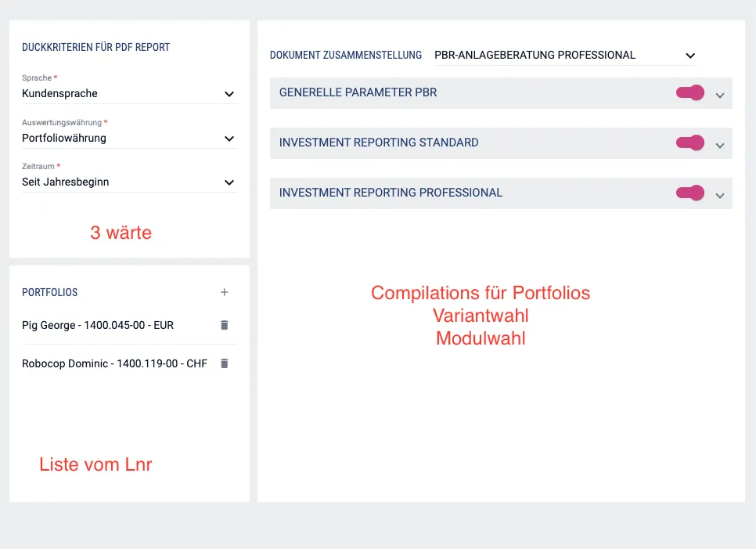This screenshot has width=756, height=549.
Task: Open the Sprache dropdown
Action: 129,94
